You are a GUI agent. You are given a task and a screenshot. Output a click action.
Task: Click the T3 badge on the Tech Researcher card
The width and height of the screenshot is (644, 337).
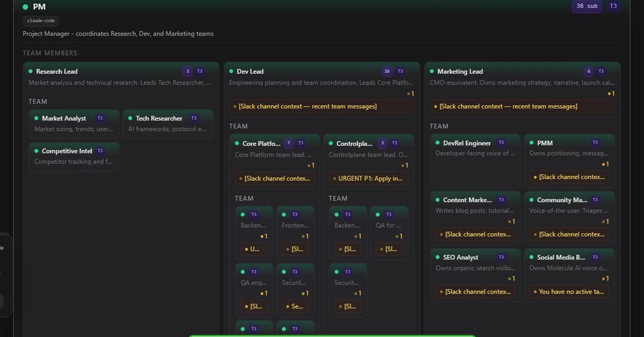coord(194,118)
